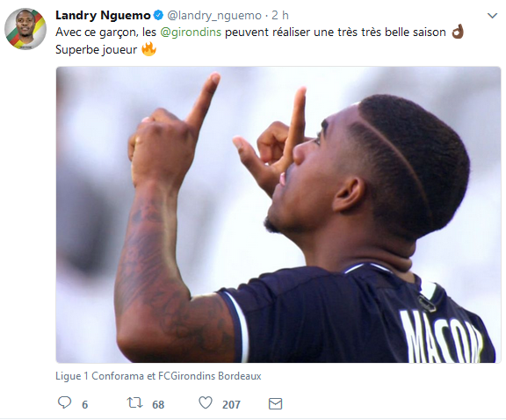Click the likes count 207

(x=231, y=404)
